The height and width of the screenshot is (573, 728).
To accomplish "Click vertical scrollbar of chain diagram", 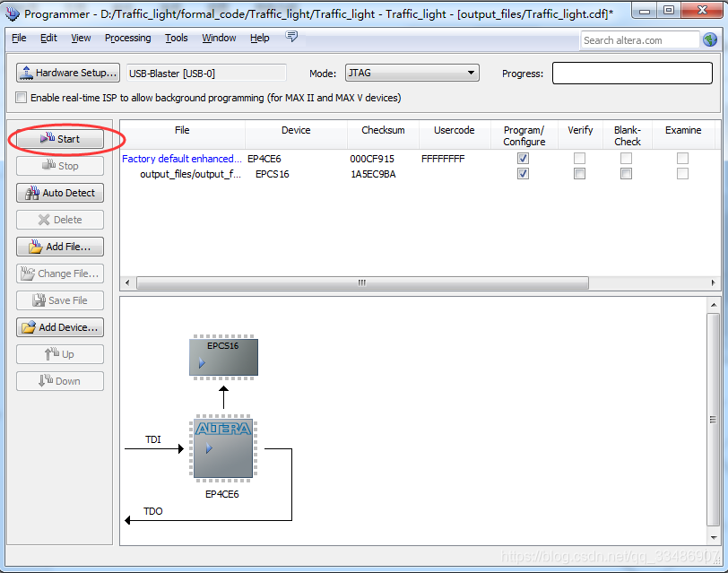I will [713, 420].
